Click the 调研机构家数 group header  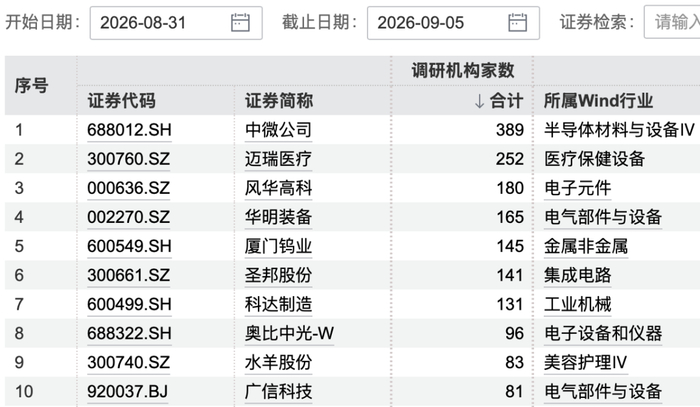click(462, 71)
